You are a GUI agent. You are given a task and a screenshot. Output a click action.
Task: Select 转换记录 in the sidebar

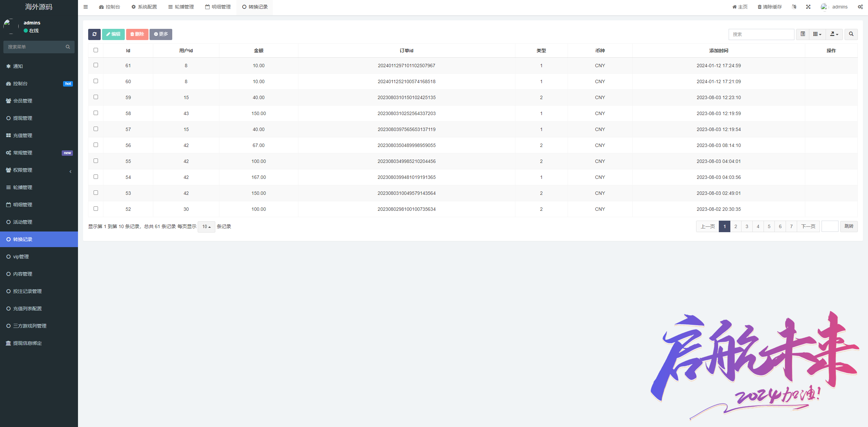pyautogui.click(x=39, y=239)
